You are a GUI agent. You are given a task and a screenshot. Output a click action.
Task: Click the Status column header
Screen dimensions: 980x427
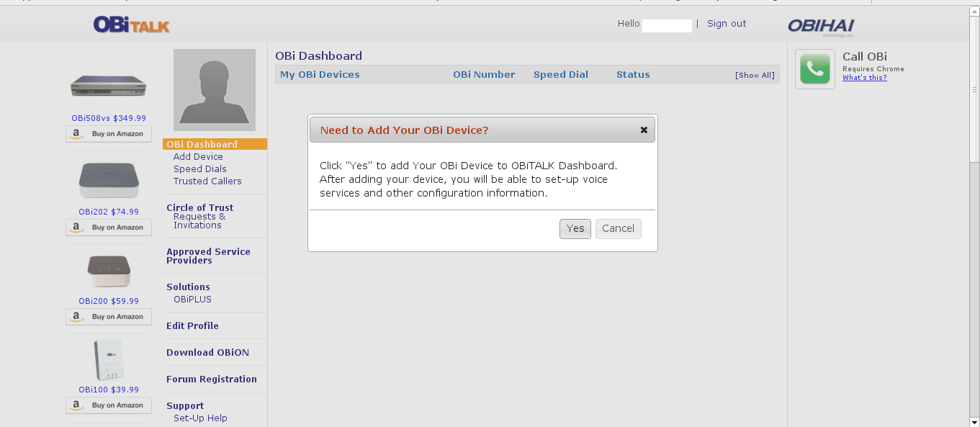click(633, 75)
